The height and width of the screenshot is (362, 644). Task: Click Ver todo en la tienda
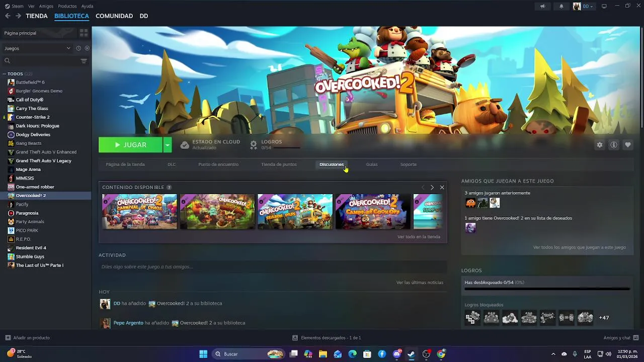[x=419, y=237]
